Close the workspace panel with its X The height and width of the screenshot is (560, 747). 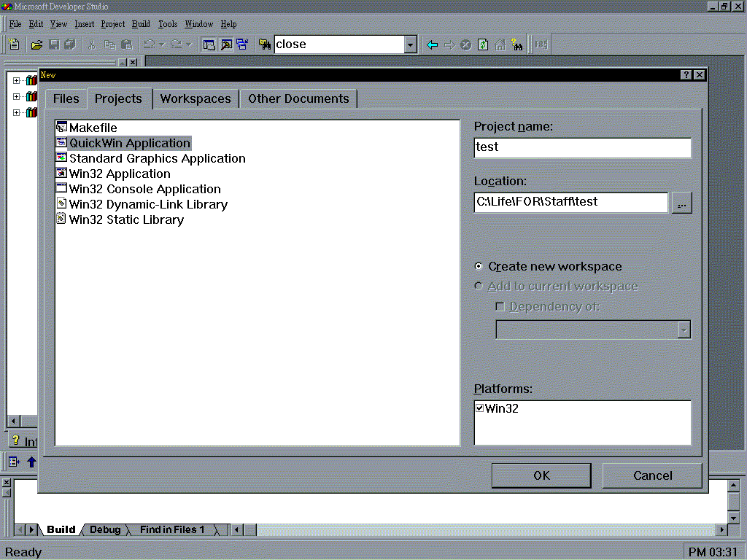coord(133,63)
